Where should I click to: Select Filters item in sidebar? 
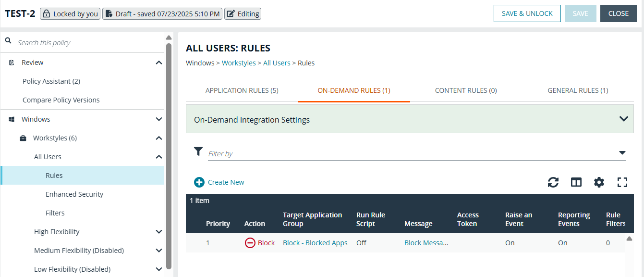tap(55, 213)
